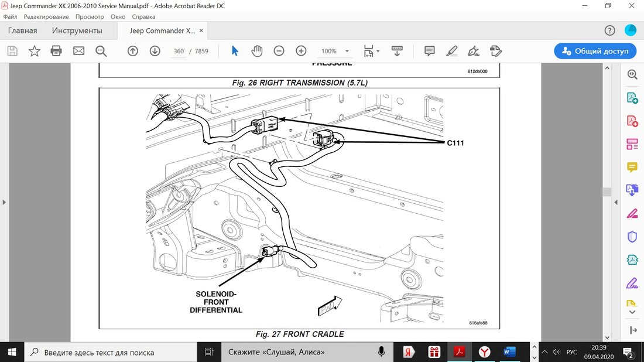Click the 100% zoom value field
644x362 pixels.
click(x=329, y=51)
